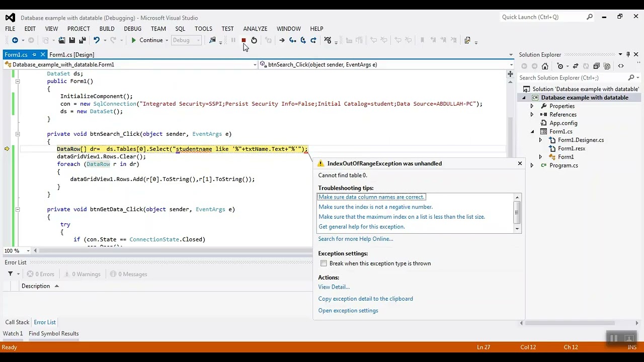Click the Undo toolbar icon
The width and height of the screenshot is (644, 362).
(96, 40)
